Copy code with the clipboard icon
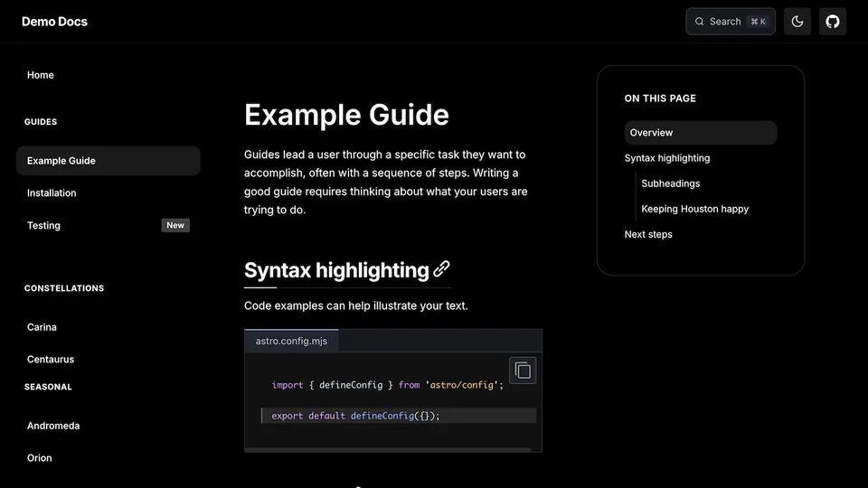The image size is (868, 488). [523, 371]
